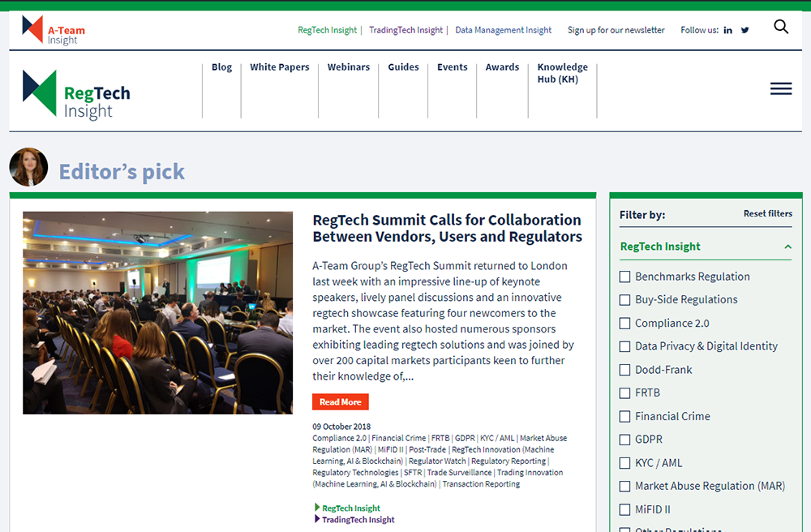
Task: Open Sign up for our newsletter
Action: pyautogui.click(x=616, y=30)
